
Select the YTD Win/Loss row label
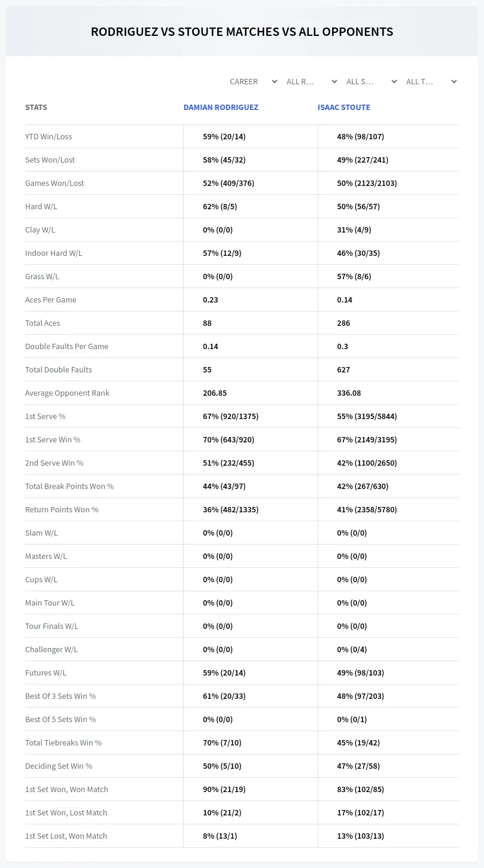pyautogui.click(x=48, y=136)
